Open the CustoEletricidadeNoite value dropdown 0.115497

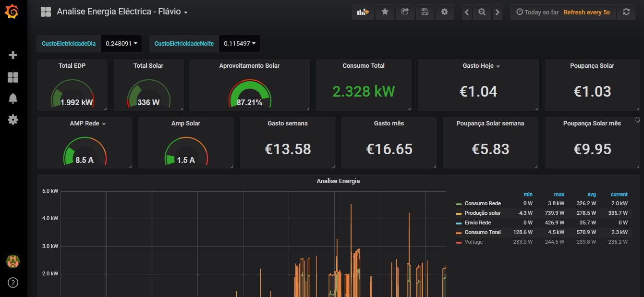point(239,43)
